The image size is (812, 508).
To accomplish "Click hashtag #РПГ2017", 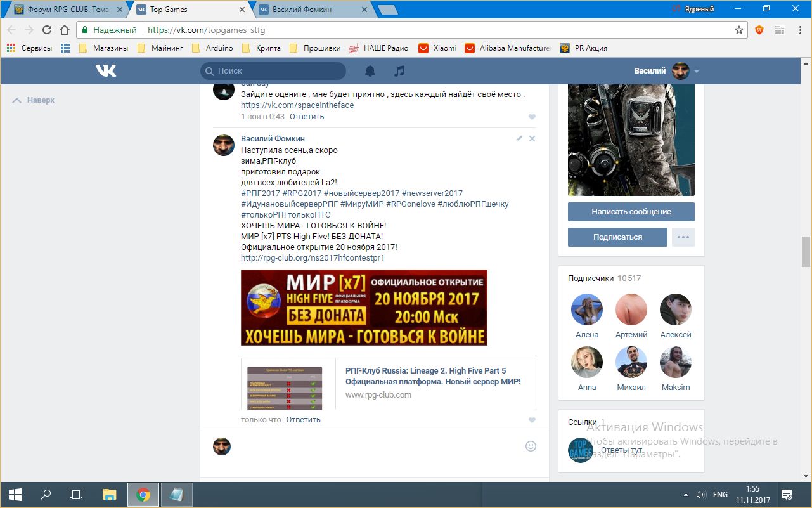I will click(x=261, y=193).
